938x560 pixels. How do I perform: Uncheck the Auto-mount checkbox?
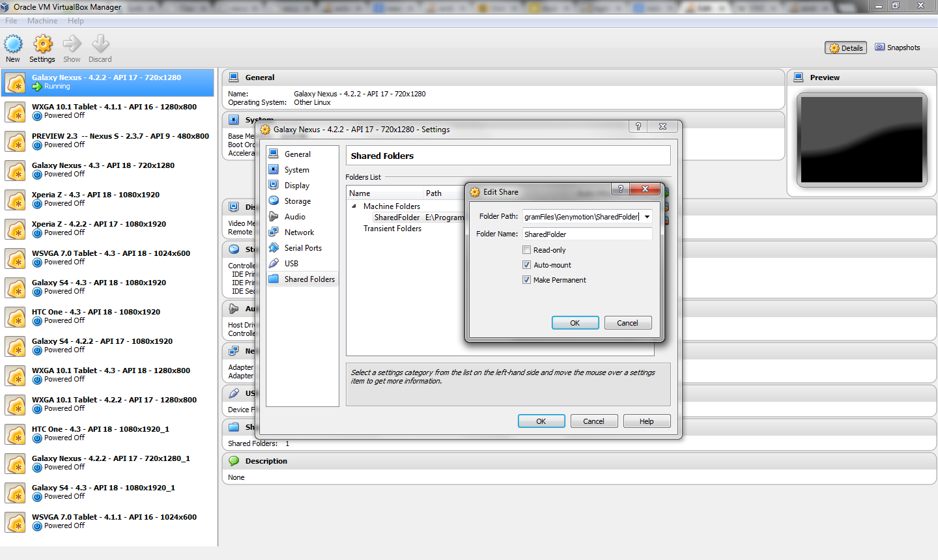pos(526,265)
